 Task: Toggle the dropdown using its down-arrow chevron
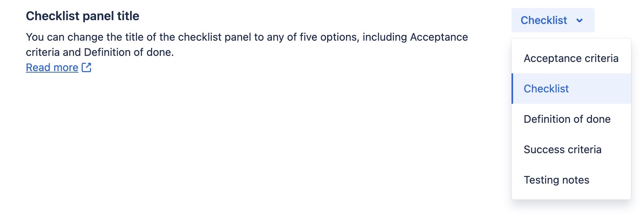tap(579, 21)
